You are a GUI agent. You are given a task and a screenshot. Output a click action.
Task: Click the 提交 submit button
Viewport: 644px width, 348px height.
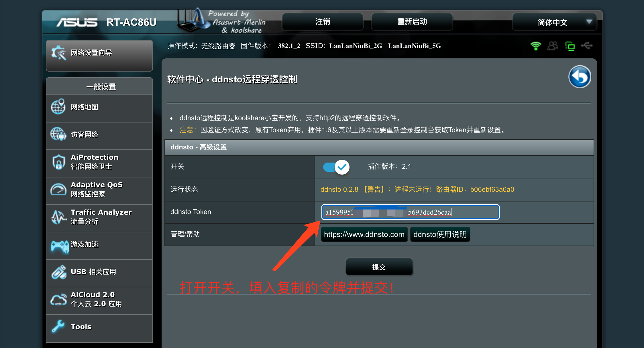point(379,267)
